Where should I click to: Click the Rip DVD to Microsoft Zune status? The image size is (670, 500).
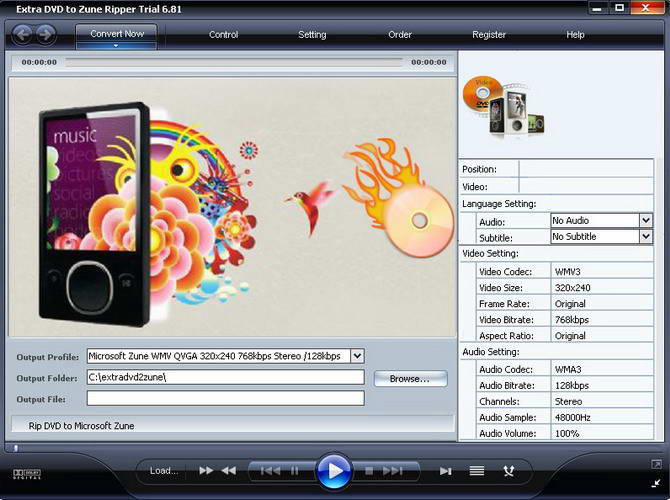click(x=81, y=426)
